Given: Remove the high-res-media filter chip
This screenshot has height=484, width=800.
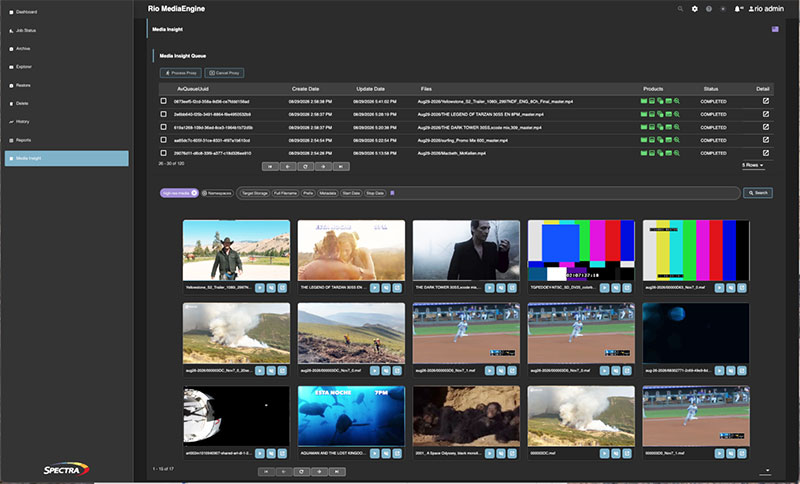Looking at the screenshot, I should (x=194, y=193).
